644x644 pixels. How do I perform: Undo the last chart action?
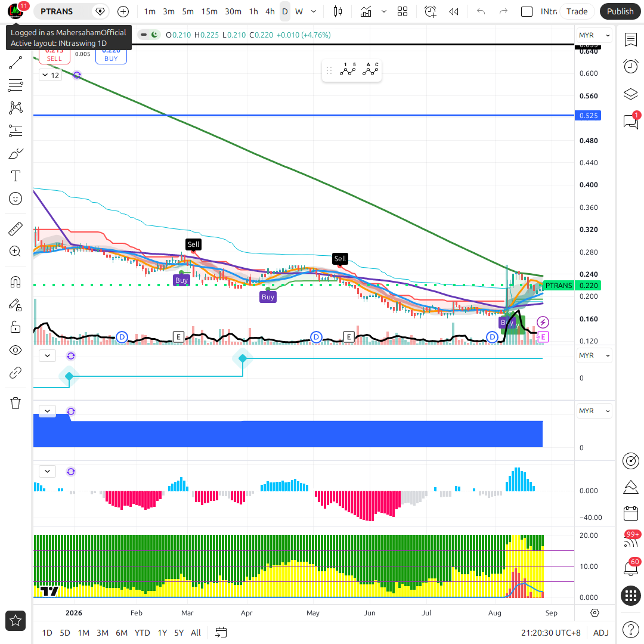coord(481,11)
